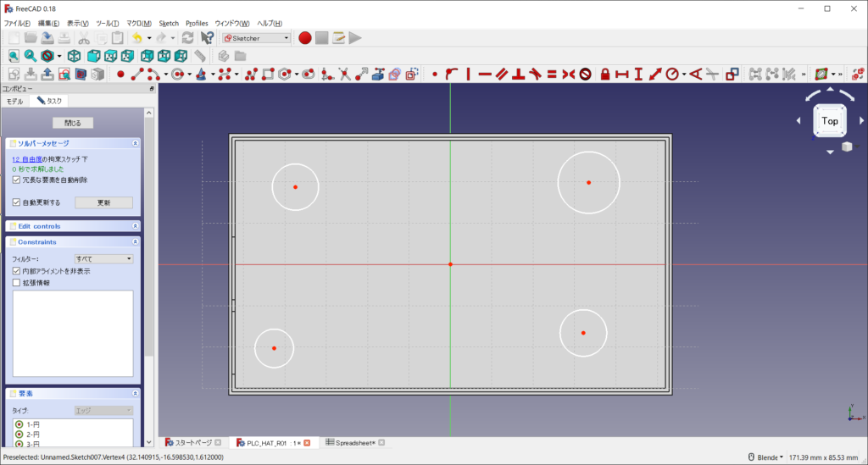Select the create rectangle tool

coord(268,75)
